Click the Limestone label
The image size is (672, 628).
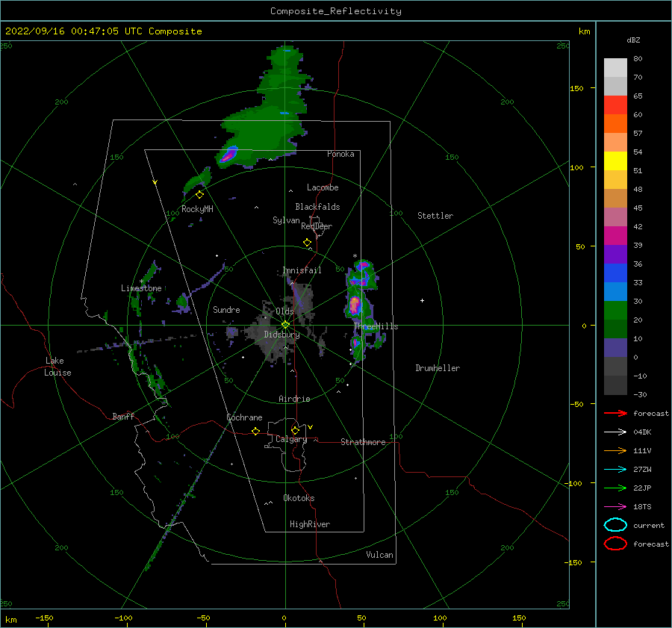[x=141, y=288]
